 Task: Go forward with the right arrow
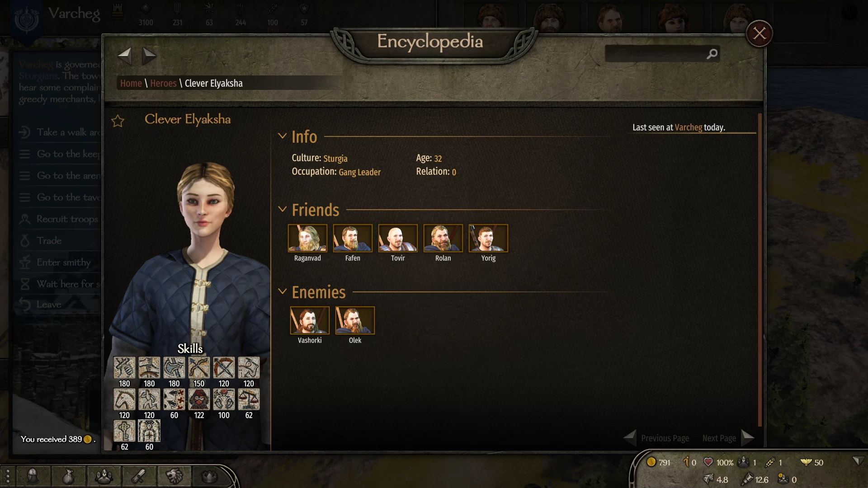tap(149, 56)
